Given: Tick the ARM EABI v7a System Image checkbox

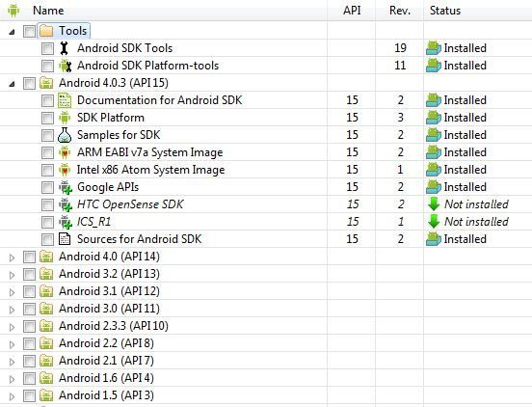Looking at the screenshot, I should 47,152.
